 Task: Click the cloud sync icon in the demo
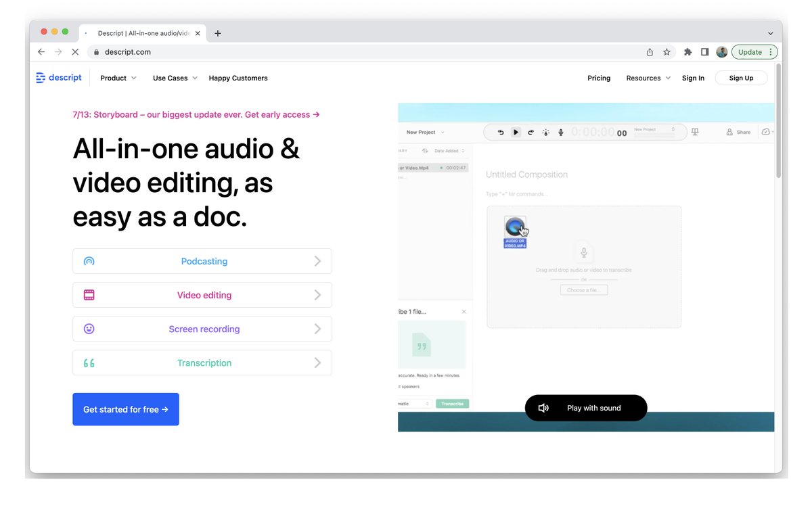pos(767,133)
